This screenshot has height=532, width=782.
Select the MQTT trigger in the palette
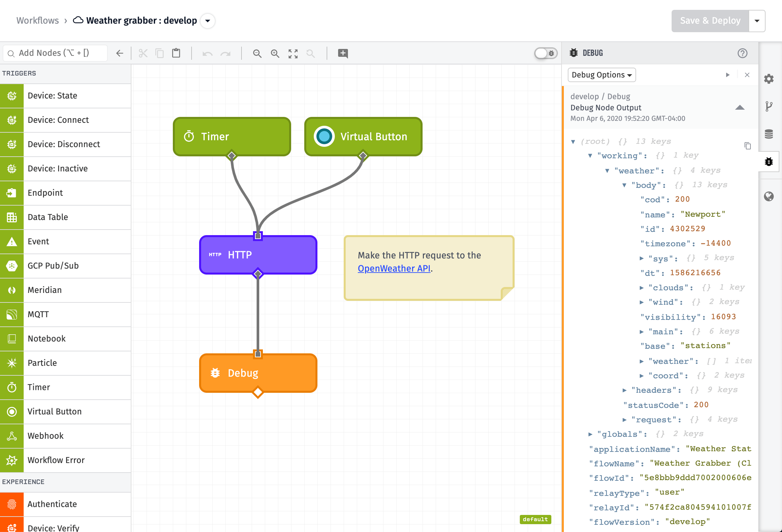click(x=65, y=314)
